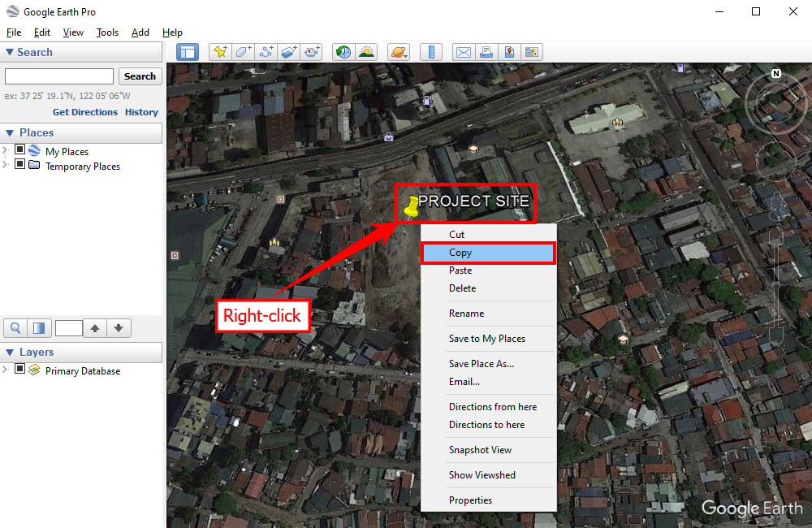Select Save Place As... option
Screen dimensions: 812x528
(488, 364)
